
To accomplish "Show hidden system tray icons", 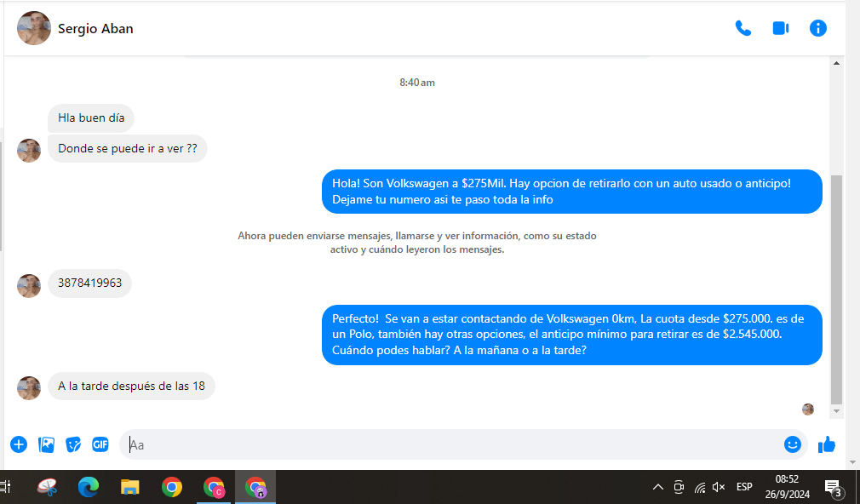I will [x=658, y=487].
